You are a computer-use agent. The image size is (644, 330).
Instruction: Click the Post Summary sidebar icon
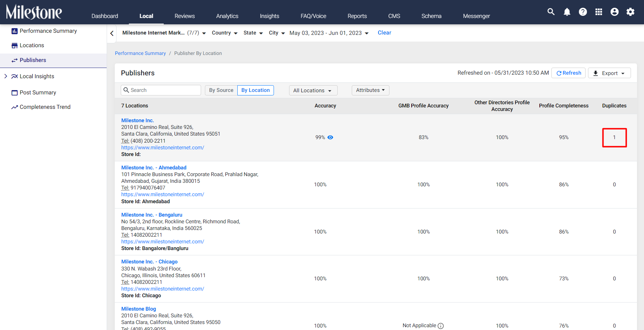coord(14,93)
